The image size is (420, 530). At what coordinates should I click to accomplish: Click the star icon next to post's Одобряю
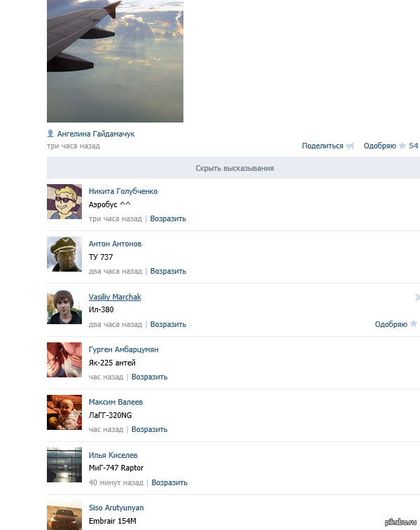coord(402,146)
